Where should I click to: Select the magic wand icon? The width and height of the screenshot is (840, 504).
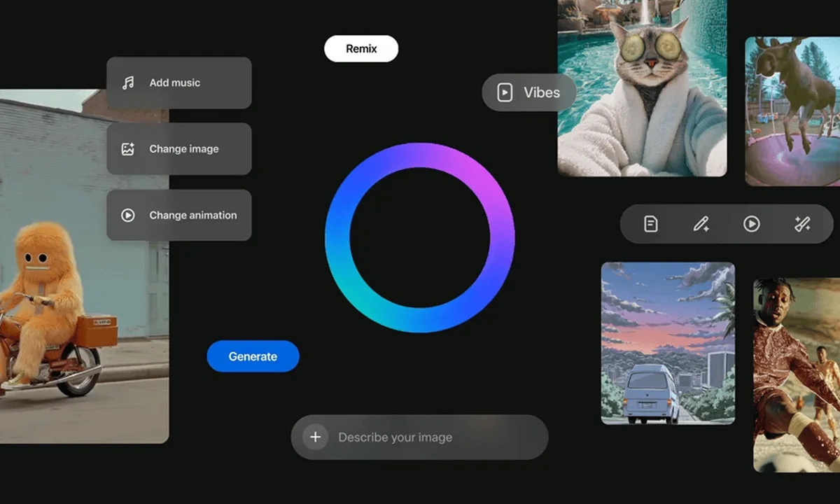[802, 224]
